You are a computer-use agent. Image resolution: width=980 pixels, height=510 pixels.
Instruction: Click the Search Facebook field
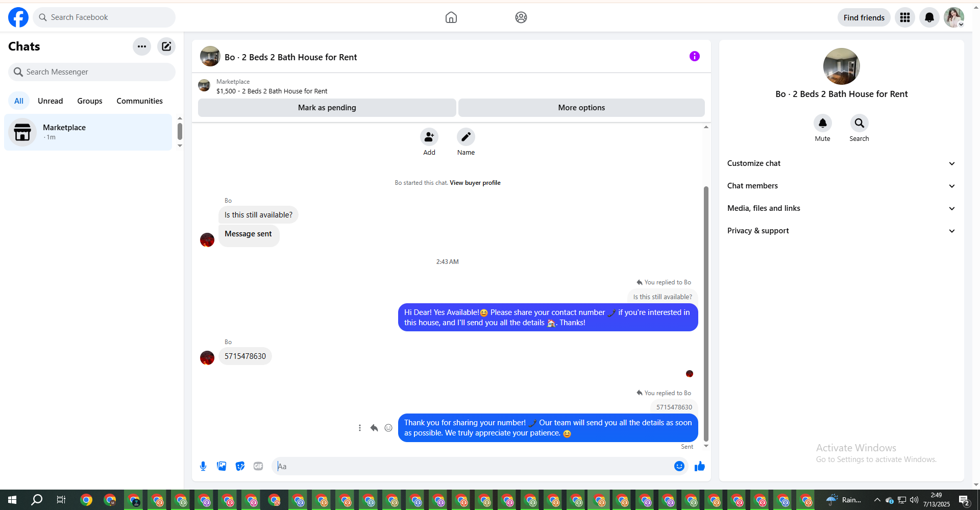pos(104,17)
